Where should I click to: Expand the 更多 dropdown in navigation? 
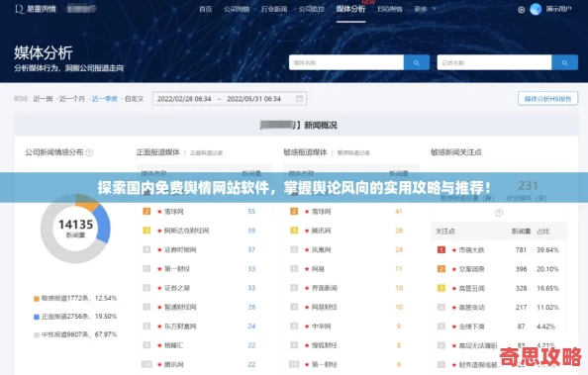425,9
